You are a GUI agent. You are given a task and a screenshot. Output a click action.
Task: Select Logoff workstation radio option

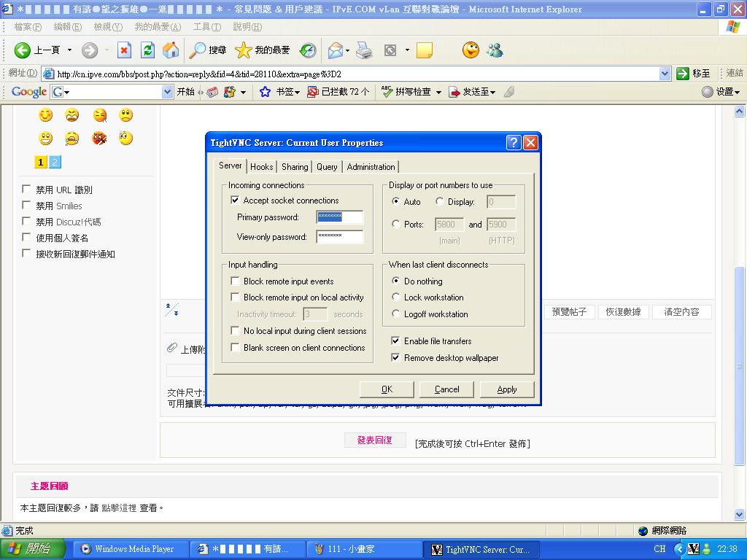(395, 314)
